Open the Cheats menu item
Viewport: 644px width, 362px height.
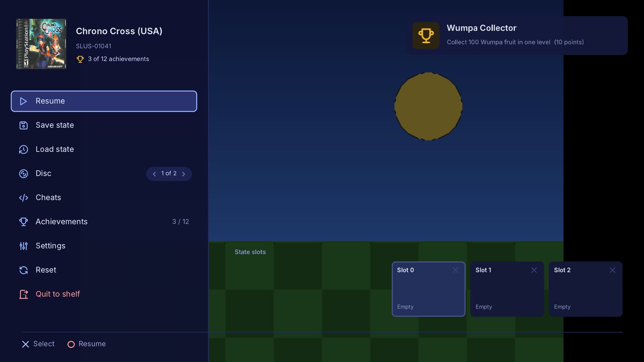pyautogui.click(x=104, y=198)
